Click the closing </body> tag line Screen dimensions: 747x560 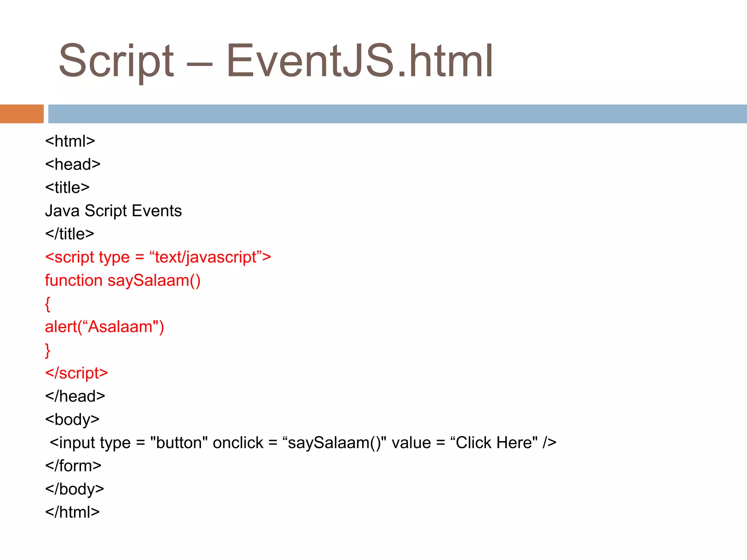pyautogui.click(x=74, y=489)
